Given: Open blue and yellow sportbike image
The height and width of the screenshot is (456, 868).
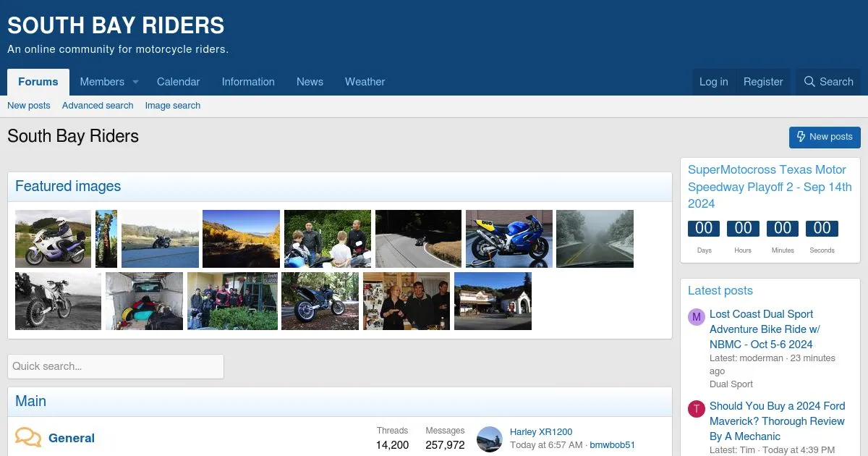Looking at the screenshot, I should tap(509, 239).
